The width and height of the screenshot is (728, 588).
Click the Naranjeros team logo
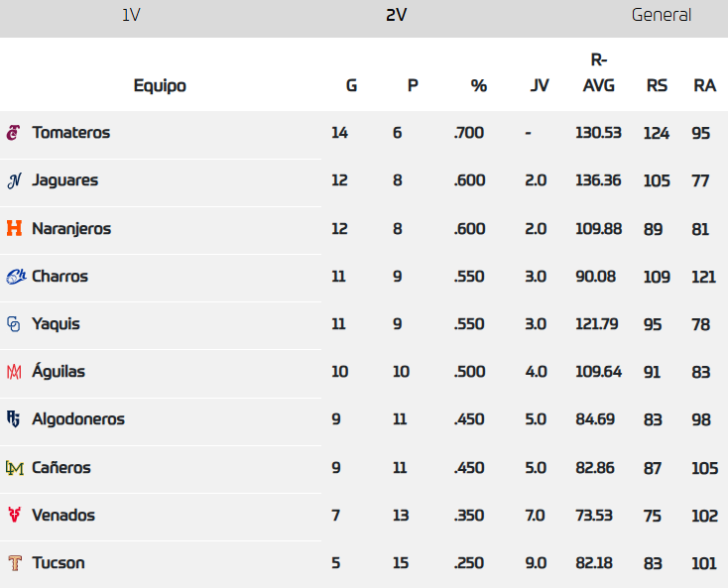click(x=14, y=228)
